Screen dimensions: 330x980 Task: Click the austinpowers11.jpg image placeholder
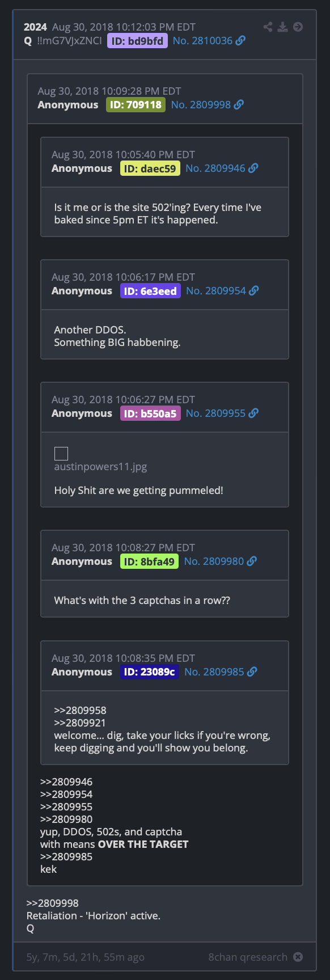(x=61, y=454)
